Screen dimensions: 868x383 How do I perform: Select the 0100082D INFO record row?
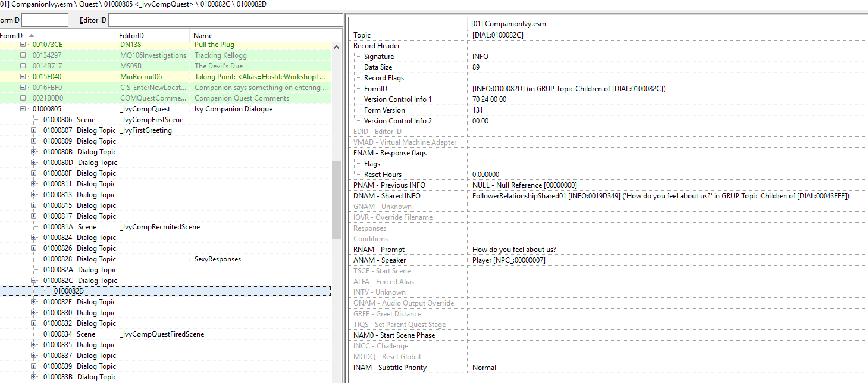click(165, 291)
